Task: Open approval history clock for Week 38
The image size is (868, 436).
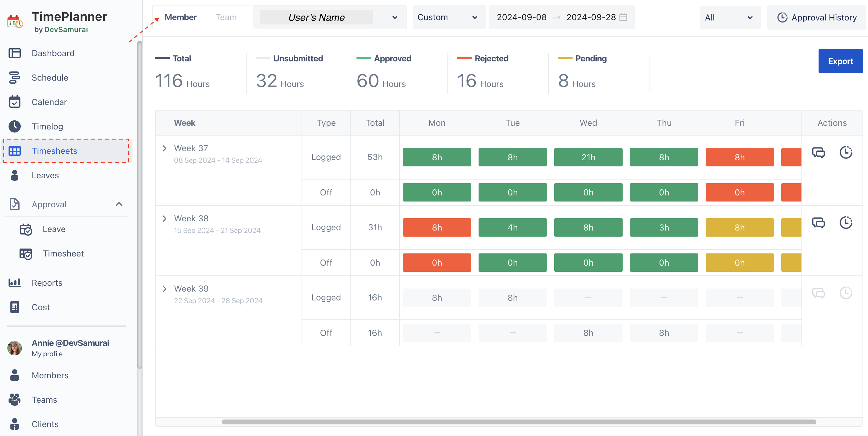Action: [x=846, y=223]
